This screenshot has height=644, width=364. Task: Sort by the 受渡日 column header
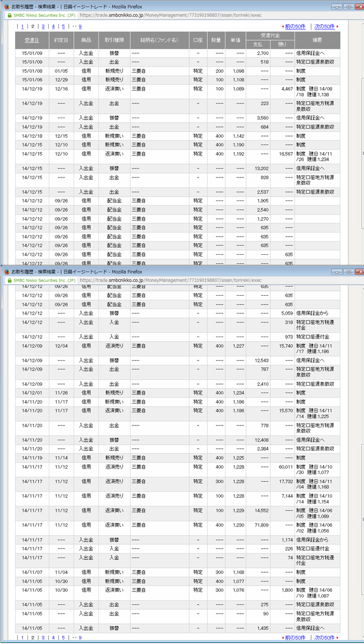(x=32, y=40)
